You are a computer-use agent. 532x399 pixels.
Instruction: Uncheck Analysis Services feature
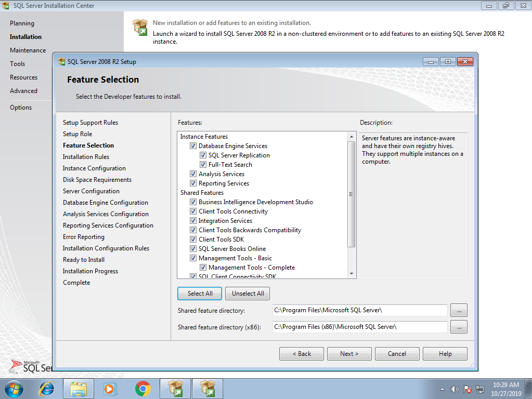tap(193, 174)
